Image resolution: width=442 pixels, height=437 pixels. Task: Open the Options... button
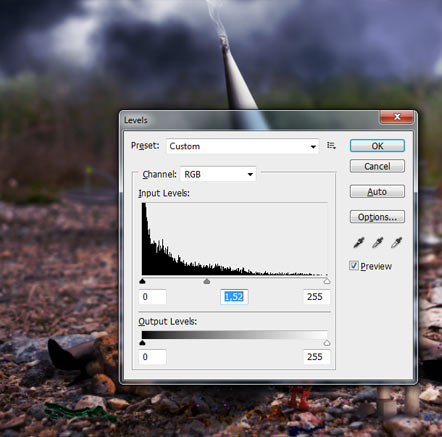(377, 217)
